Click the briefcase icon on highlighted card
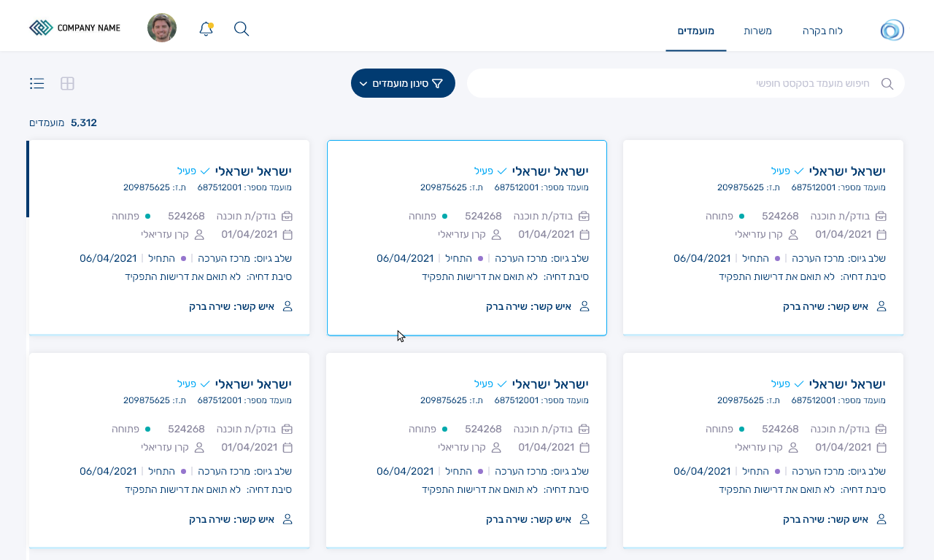The width and height of the screenshot is (934, 560). click(x=584, y=216)
